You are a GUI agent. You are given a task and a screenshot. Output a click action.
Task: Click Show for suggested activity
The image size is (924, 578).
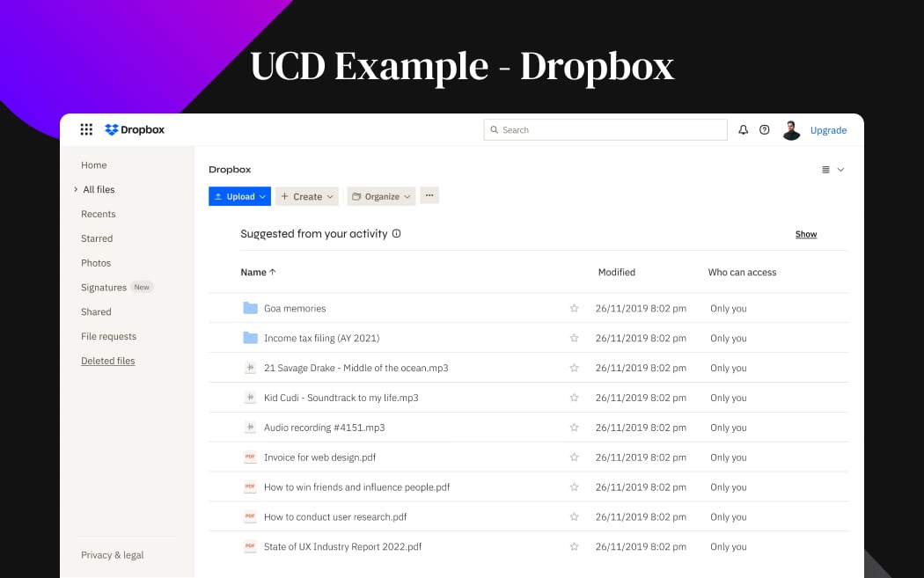point(805,234)
